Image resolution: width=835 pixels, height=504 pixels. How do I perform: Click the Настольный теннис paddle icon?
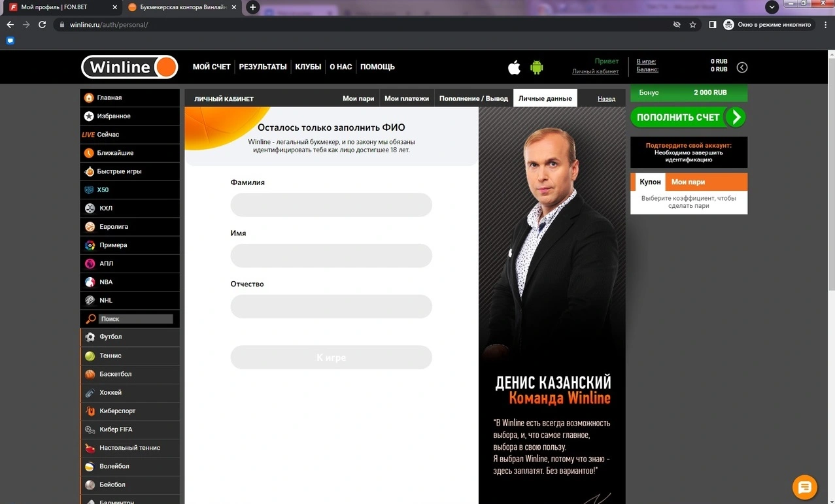point(90,448)
